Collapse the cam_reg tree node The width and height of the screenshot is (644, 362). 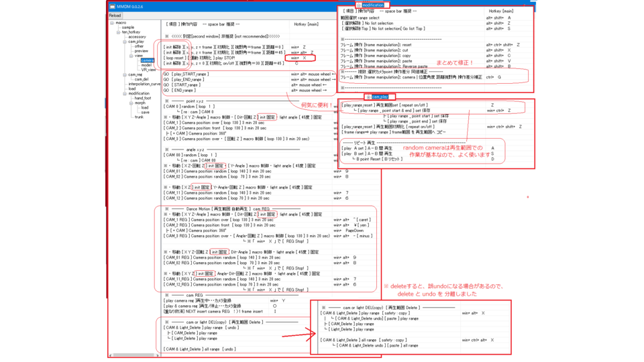pos(125,74)
